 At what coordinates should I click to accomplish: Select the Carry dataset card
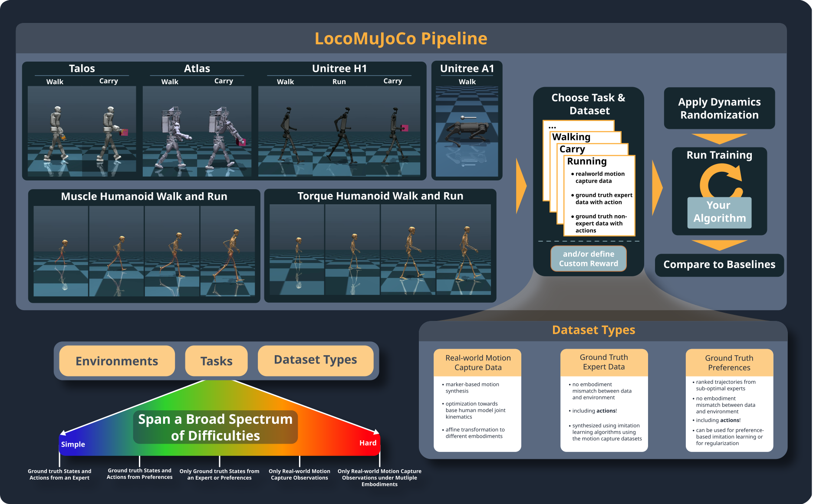pyautogui.click(x=592, y=149)
